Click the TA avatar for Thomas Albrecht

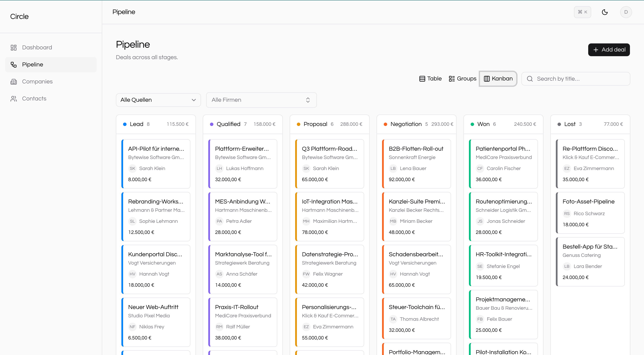(393, 319)
